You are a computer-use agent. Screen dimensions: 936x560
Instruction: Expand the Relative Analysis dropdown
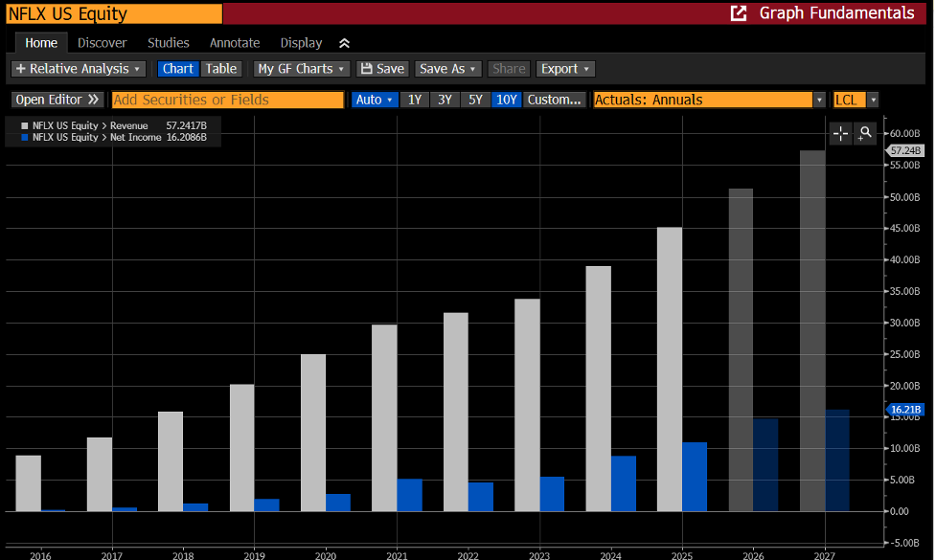79,69
